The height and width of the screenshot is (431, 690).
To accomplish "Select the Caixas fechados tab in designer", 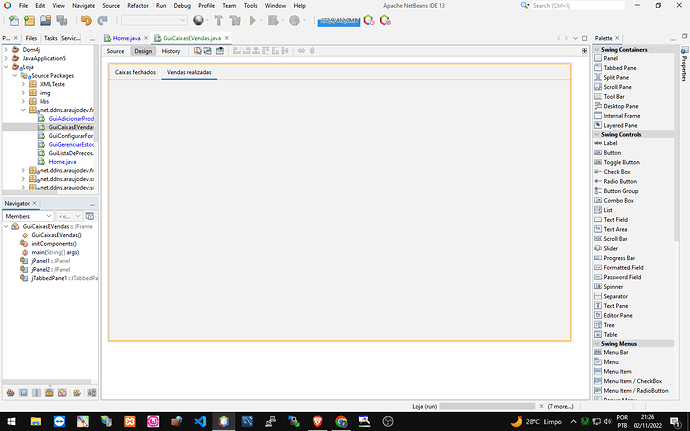I will (135, 72).
